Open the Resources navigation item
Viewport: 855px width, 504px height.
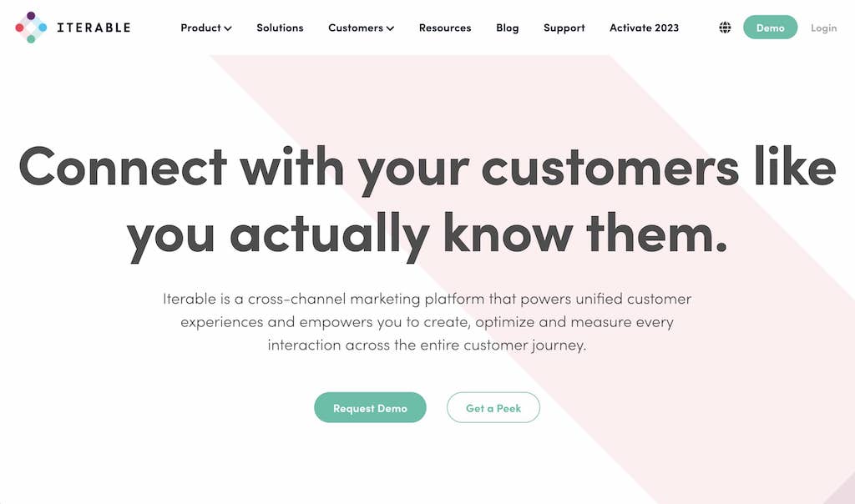[445, 28]
